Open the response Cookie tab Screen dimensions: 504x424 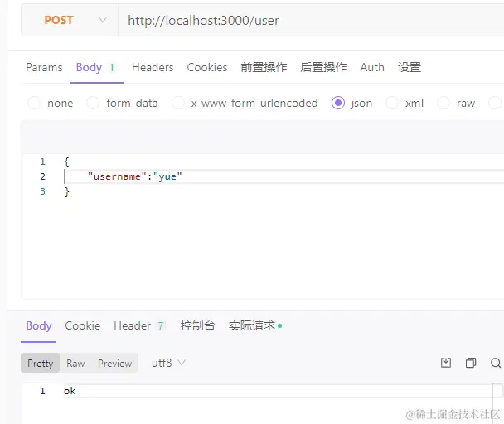click(83, 325)
